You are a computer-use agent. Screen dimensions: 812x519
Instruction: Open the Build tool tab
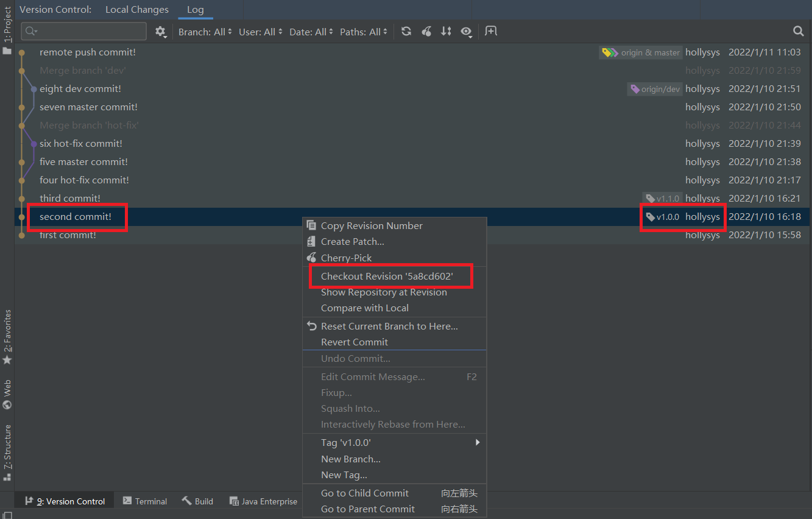point(198,501)
